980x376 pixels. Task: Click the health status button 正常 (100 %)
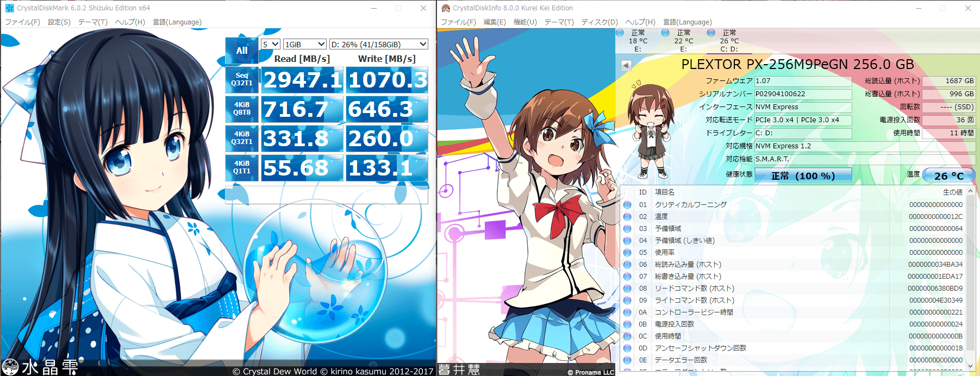point(803,176)
